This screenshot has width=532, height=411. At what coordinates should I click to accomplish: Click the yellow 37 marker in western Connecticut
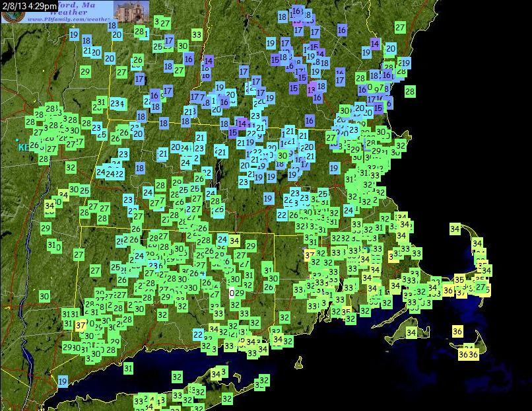(81, 325)
